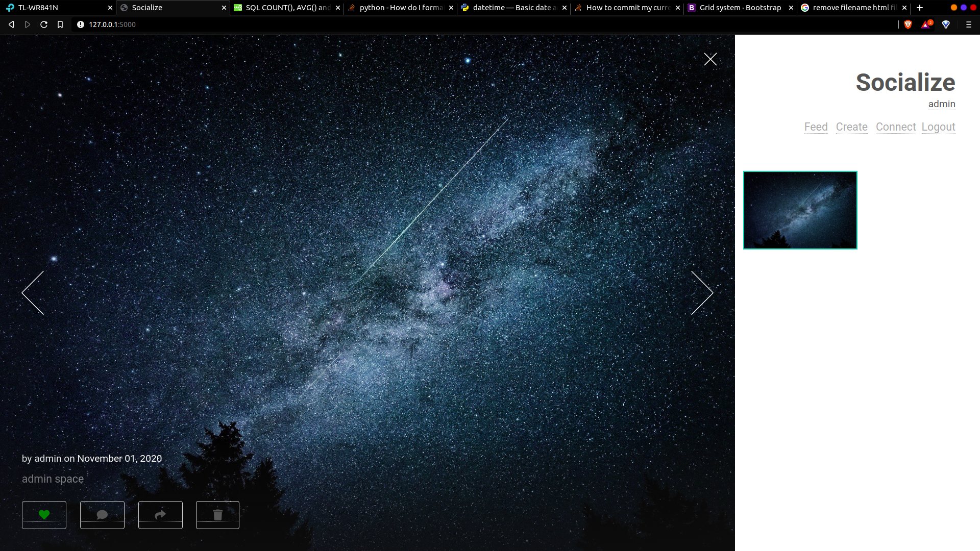Go to the previous image arrow
This screenshot has width=980, height=551.
click(33, 292)
